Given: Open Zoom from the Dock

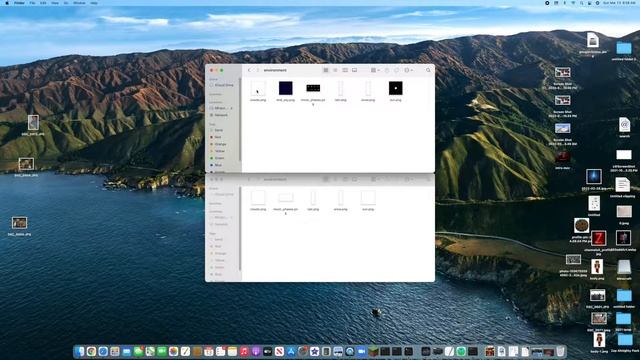Looking at the screenshot, I should (x=361, y=351).
